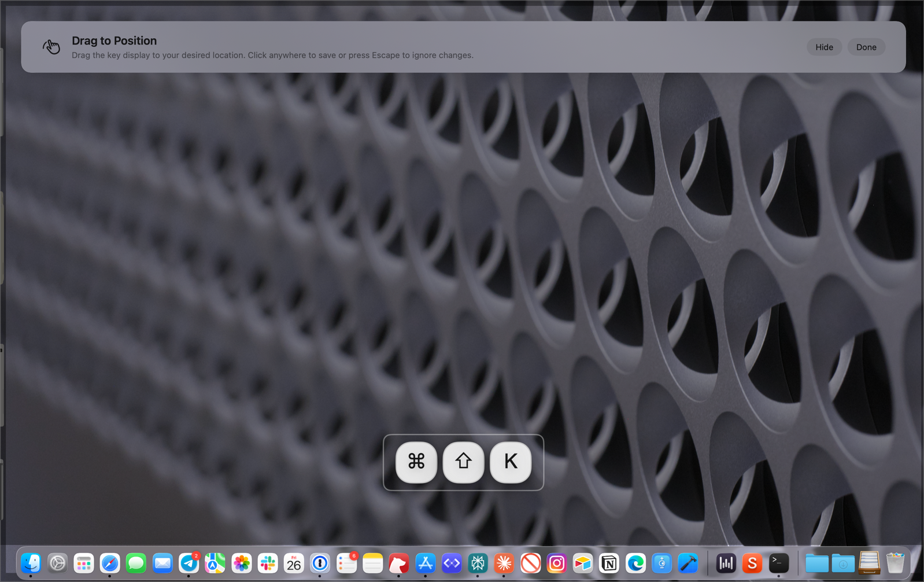Open Xcode from the Dock
The image size is (924, 582).
tap(688, 563)
